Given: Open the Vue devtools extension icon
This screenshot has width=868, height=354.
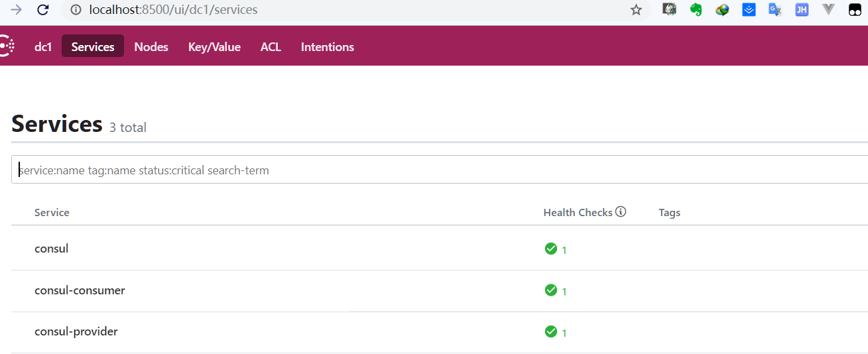Looking at the screenshot, I should 828,10.
